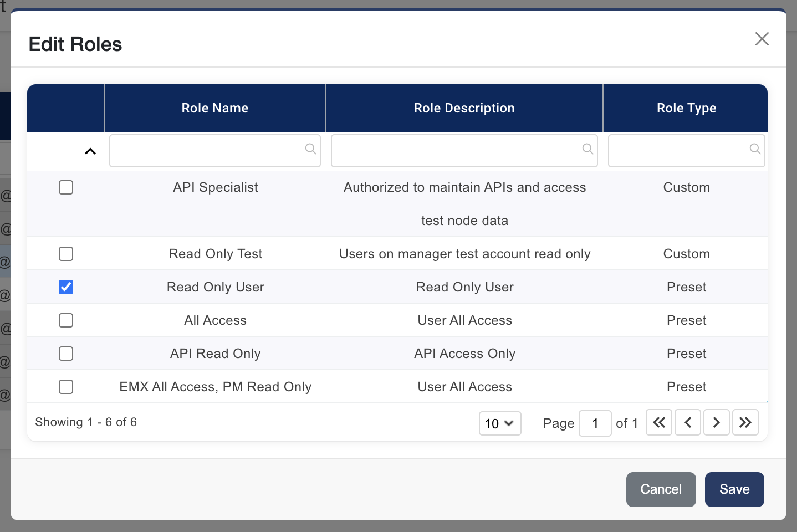
Task: Go to the previous page arrow
Action: [x=687, y=423]
